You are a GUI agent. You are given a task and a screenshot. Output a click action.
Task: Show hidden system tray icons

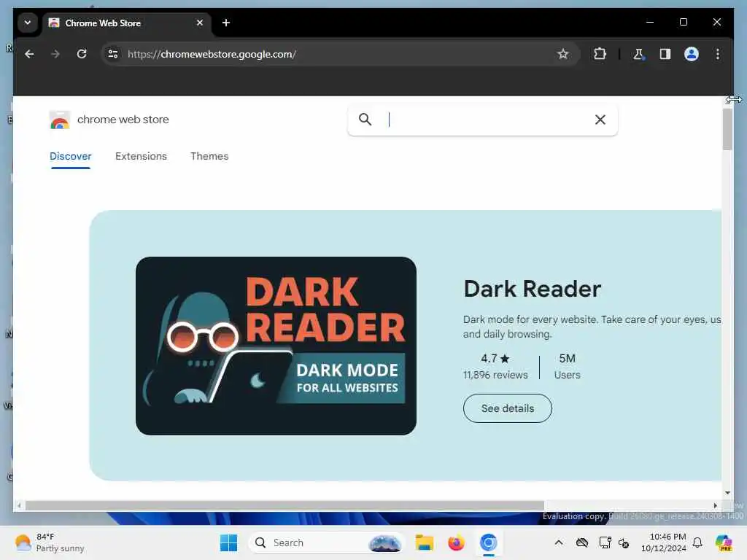(x=559, y=542)
